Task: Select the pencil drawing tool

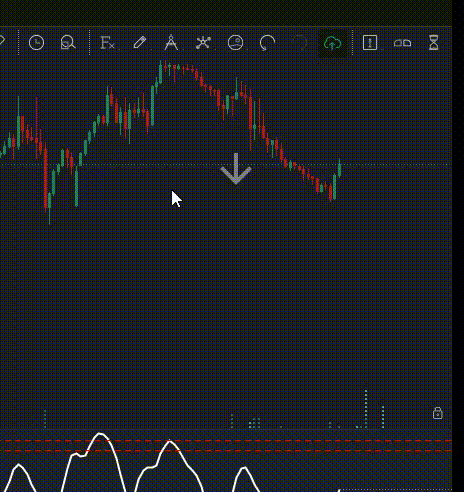Action: coord(140,43)
